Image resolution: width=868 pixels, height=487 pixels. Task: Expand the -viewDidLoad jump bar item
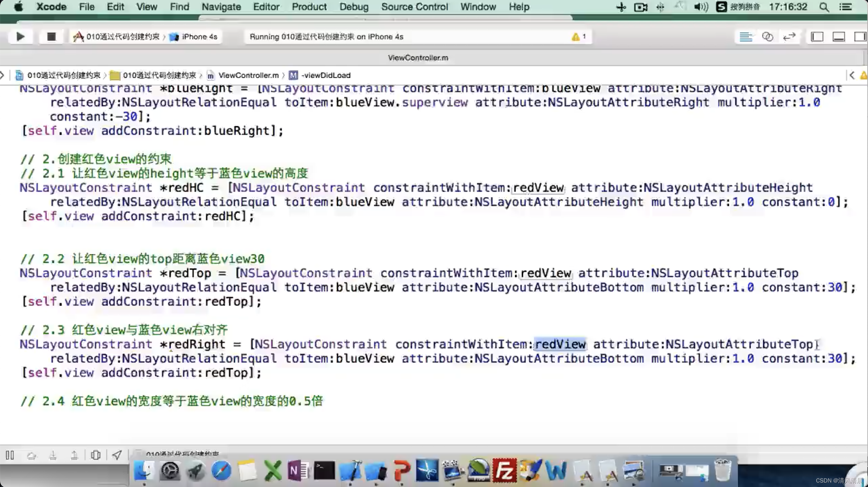(325, 75)
